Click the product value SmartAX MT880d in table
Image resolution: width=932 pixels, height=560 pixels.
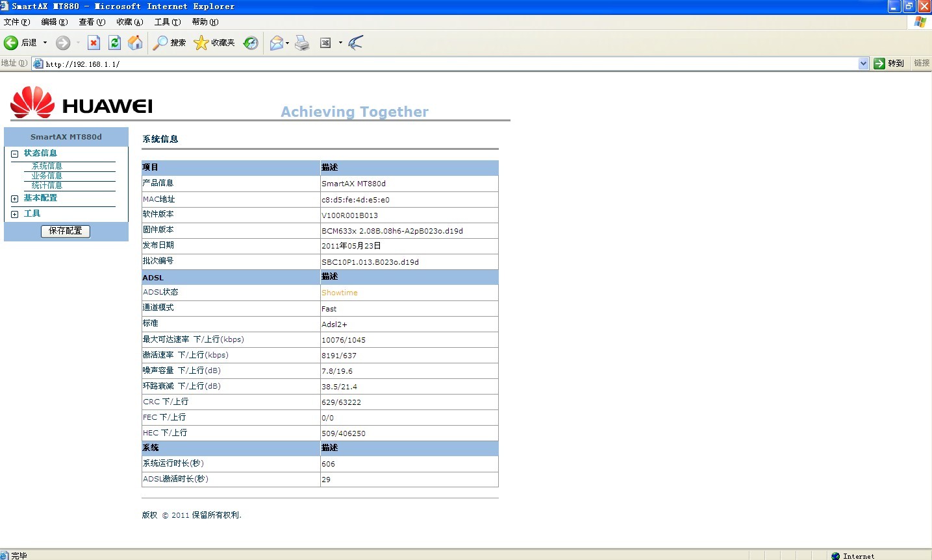click(354, 184)
